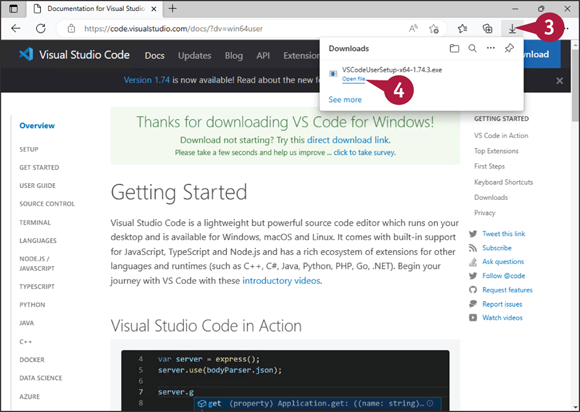
Task: Click the Visual Studio Code logo
Action: pyautogui.click(x=26, y=55)
